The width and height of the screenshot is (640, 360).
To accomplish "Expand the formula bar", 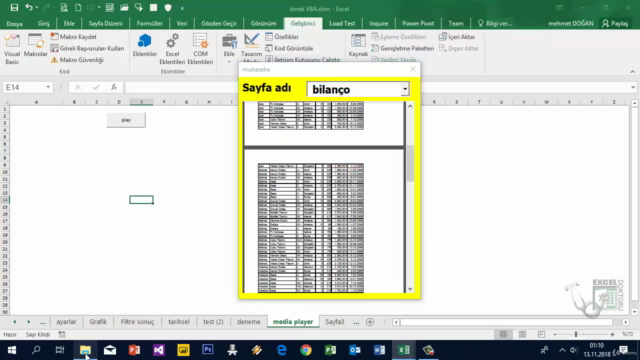I will pyautogui.click(x=633, y=87).
